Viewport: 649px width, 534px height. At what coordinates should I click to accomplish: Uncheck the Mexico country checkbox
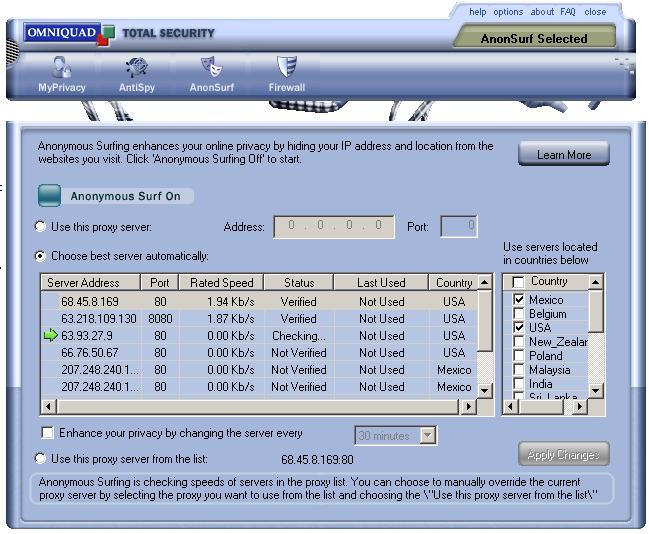click(x=519, y=299)
